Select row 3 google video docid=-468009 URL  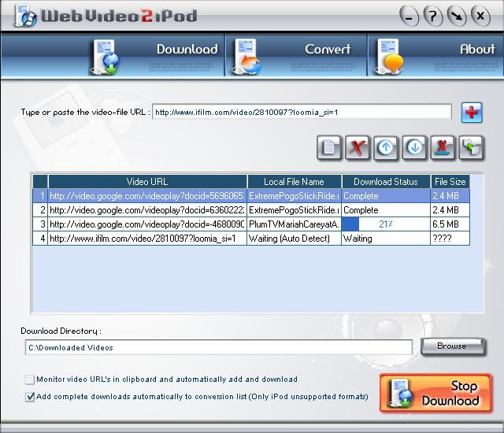(147, 224)
